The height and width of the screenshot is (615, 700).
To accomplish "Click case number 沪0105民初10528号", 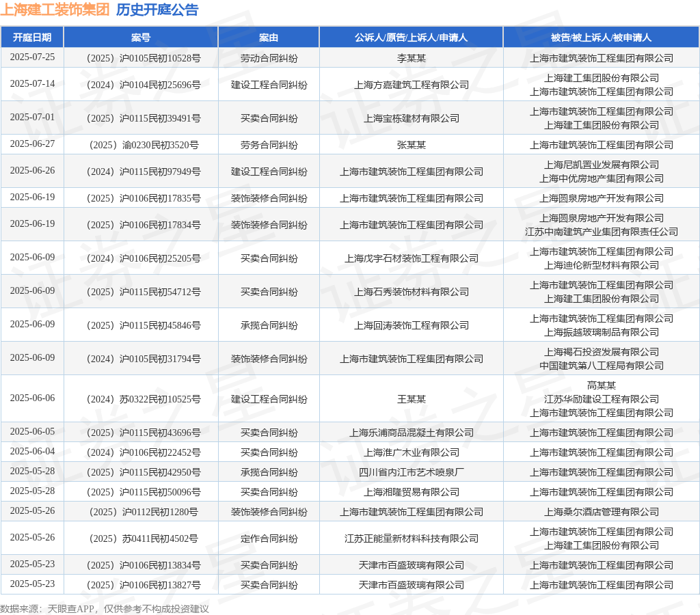I will click(x=144, y=58).
